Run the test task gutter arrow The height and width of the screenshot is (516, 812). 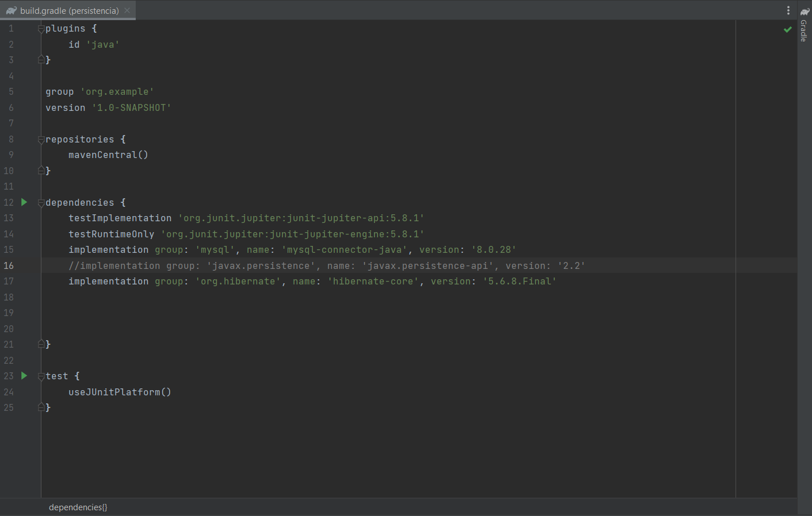click(x=24, y=376)
